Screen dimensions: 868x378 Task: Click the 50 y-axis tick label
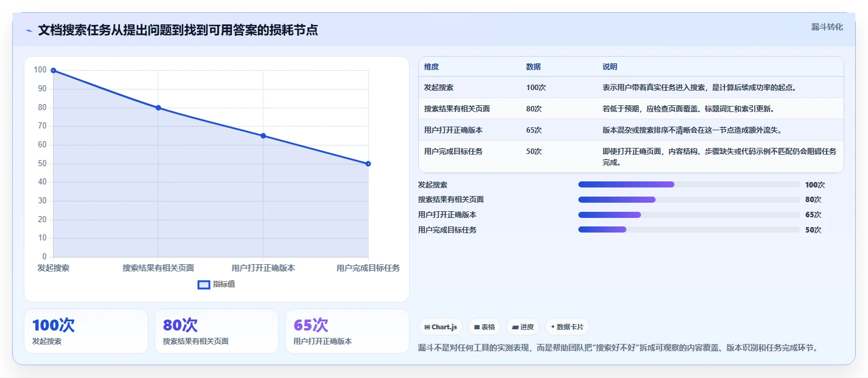coord(43,164)
